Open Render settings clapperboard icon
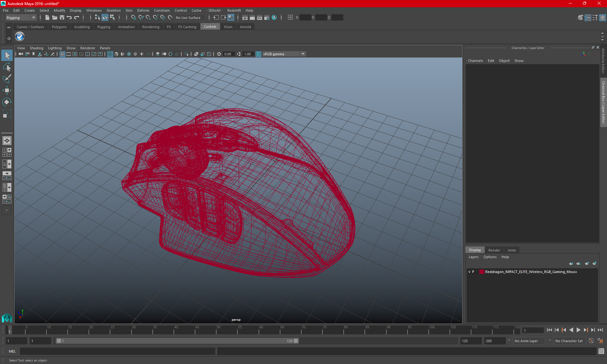Image resolution: width=607 pixels, height=364 pixels. point(267,18)
